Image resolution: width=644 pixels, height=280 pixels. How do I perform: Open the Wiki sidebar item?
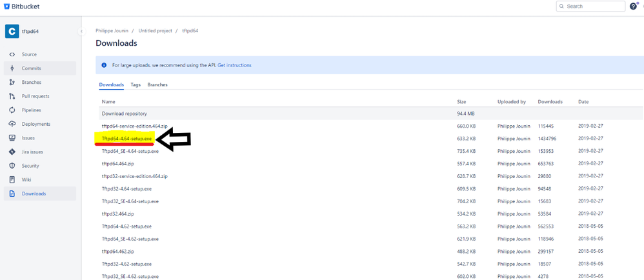[27, 180]
